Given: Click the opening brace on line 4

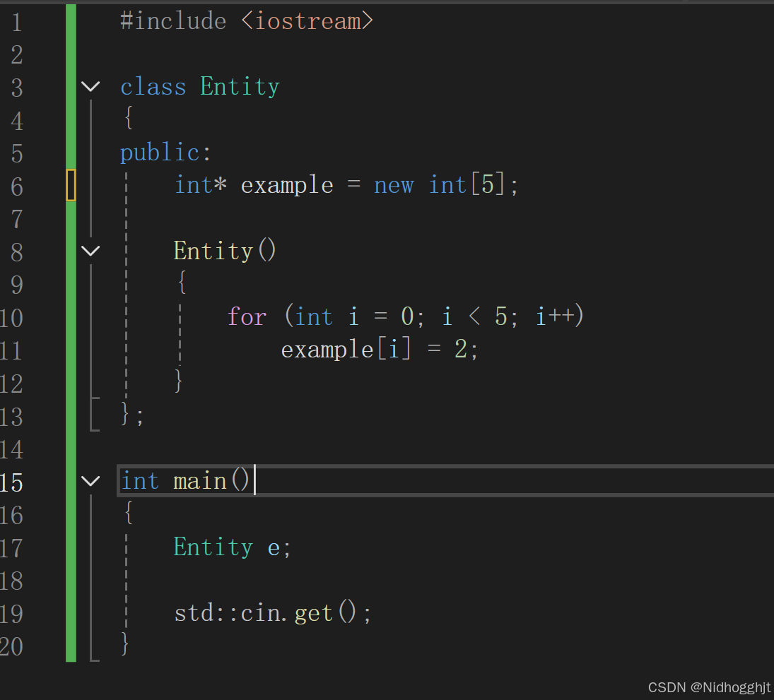Looking at the screenshot, I should point(129,118).
